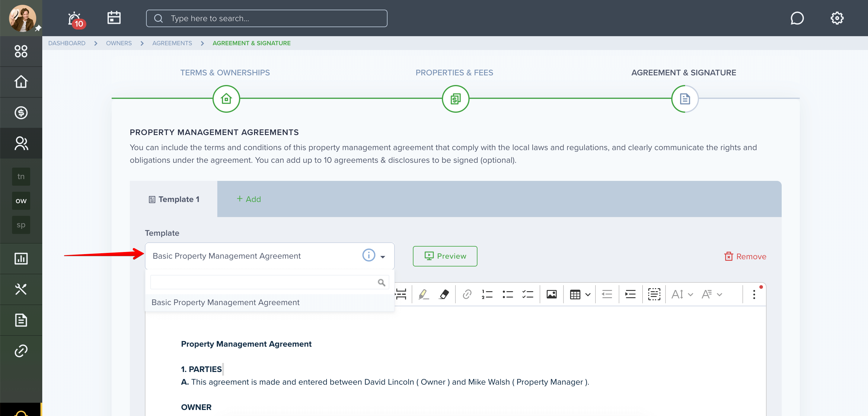
Task: Open the chat messages icon
Action: click(797, 18)
